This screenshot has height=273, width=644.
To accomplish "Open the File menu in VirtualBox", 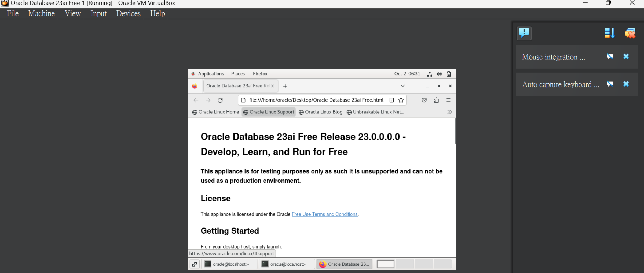I will point(13,13).
